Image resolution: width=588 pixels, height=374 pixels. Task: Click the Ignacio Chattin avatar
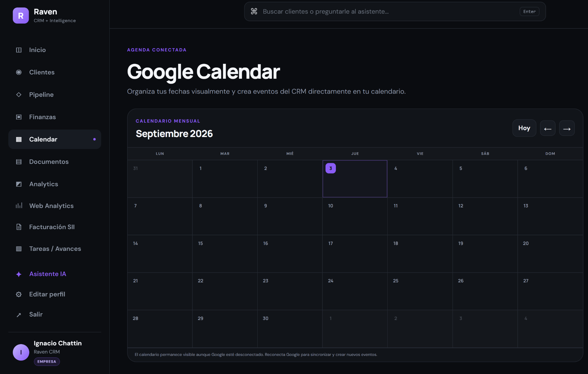click(21, 352)
